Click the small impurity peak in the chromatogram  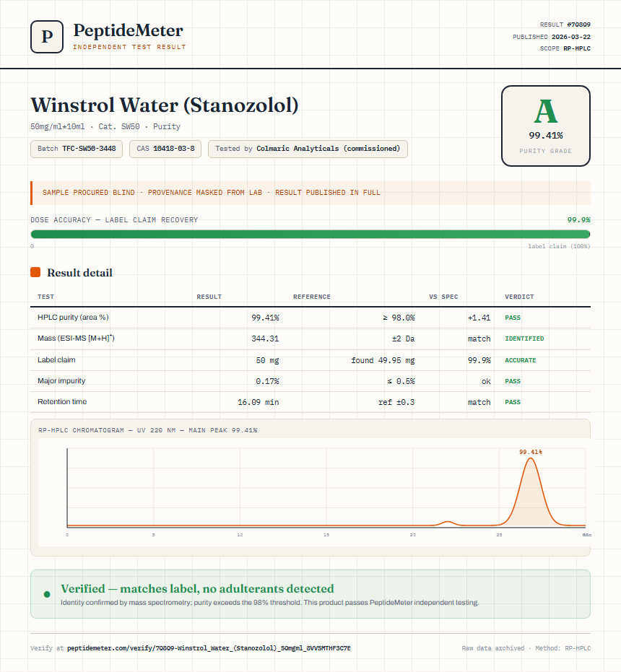pyautogui.click(x=447, y=523)
